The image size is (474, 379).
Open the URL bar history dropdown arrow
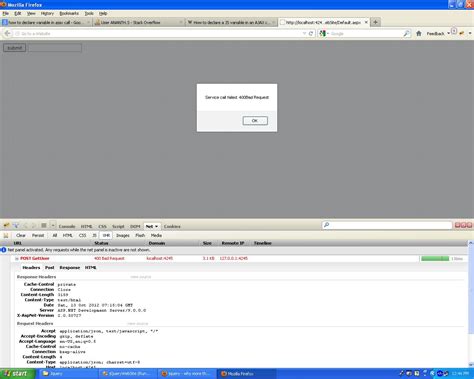coord(304,33)
